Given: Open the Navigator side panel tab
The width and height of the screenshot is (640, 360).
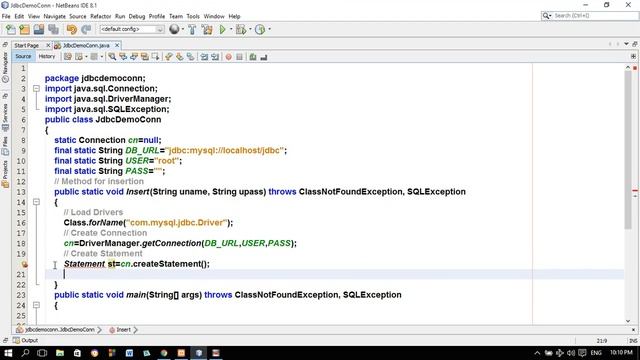Looking at the screenshot, I should [5, 67].
